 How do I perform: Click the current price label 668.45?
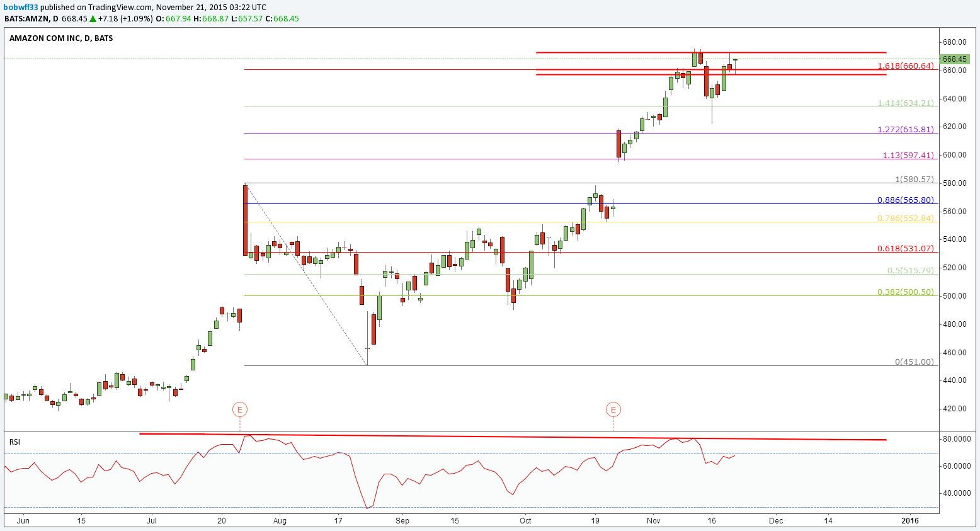pyautogui.click(x=955, y=59)
